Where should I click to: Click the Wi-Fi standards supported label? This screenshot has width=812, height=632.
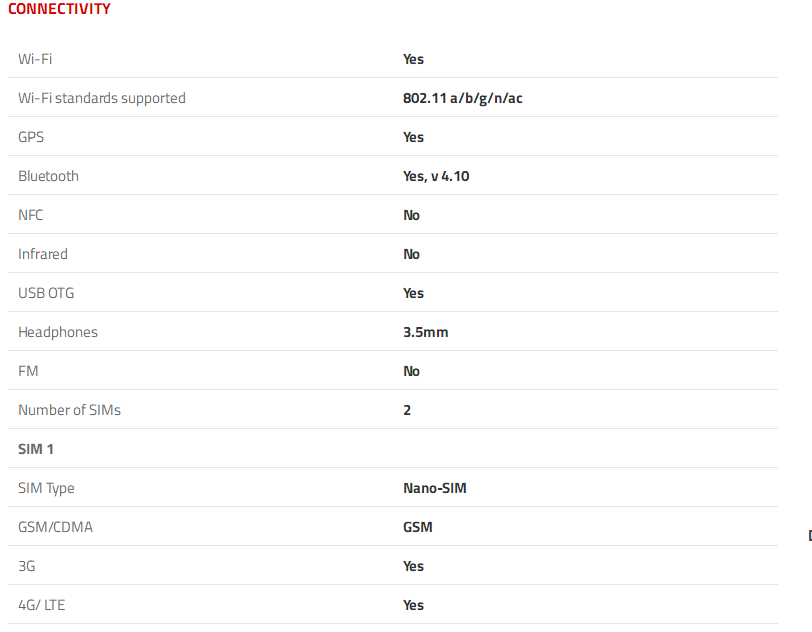pos(102,98)
